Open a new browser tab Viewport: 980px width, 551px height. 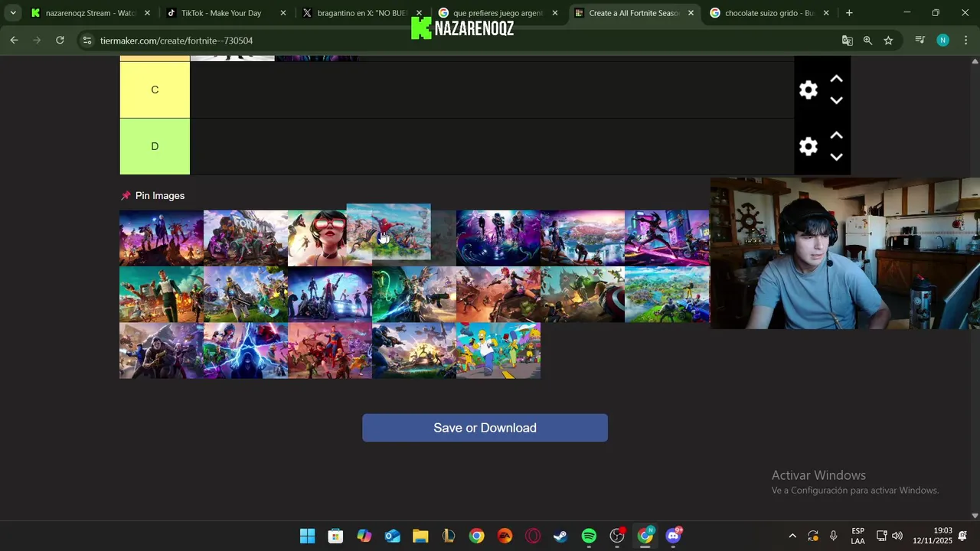pyautogui.click(x=849, y=13)
